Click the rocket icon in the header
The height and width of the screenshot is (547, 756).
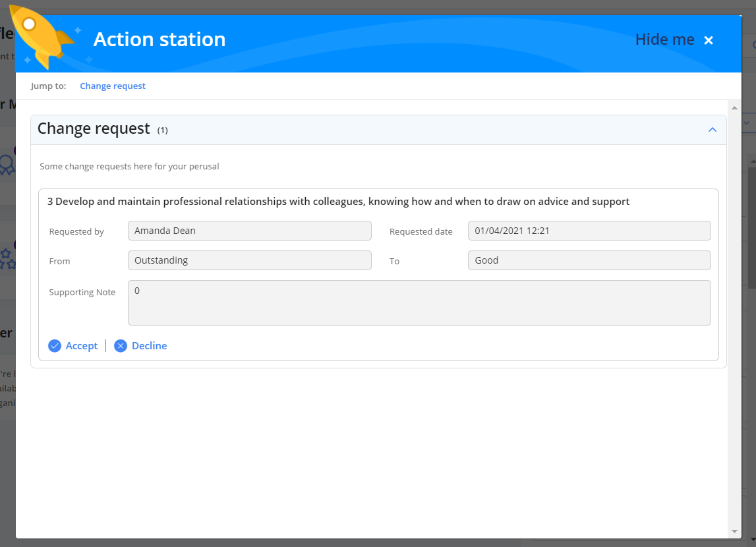[x=42, y=37]
